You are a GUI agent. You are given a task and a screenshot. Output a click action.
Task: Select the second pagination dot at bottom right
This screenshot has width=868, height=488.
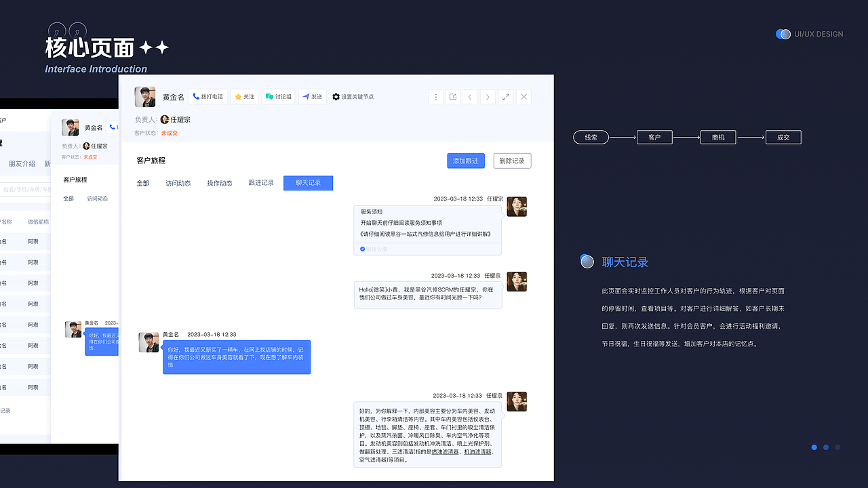(x=825, y=447)
